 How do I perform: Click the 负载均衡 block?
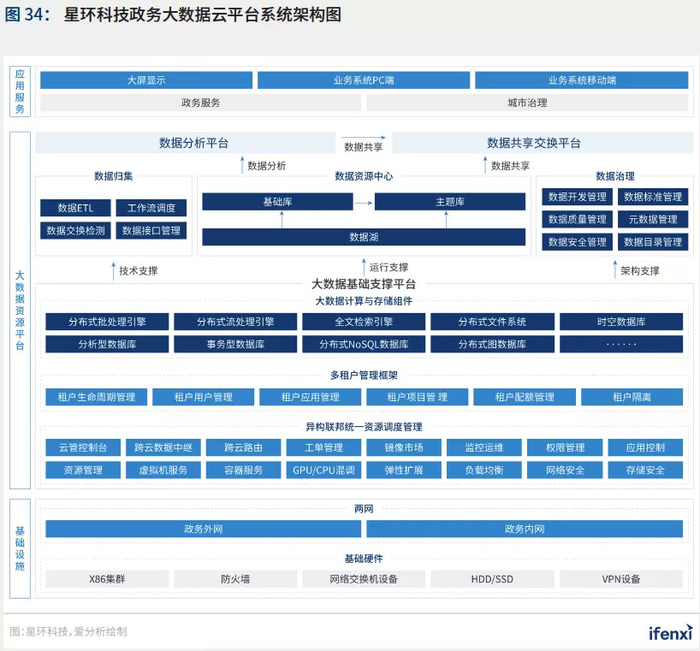click(x=484, y=470)
